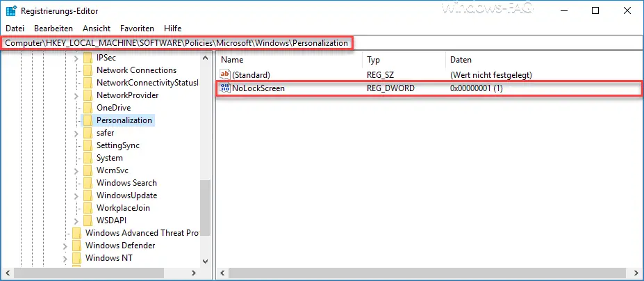Select the Network Connections key label

point(136,70)
